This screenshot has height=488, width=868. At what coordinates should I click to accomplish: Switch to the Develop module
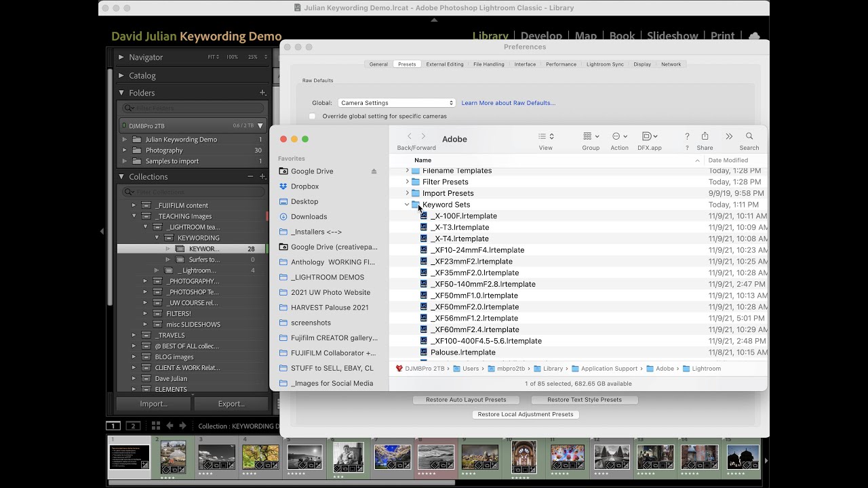point(541,36)
